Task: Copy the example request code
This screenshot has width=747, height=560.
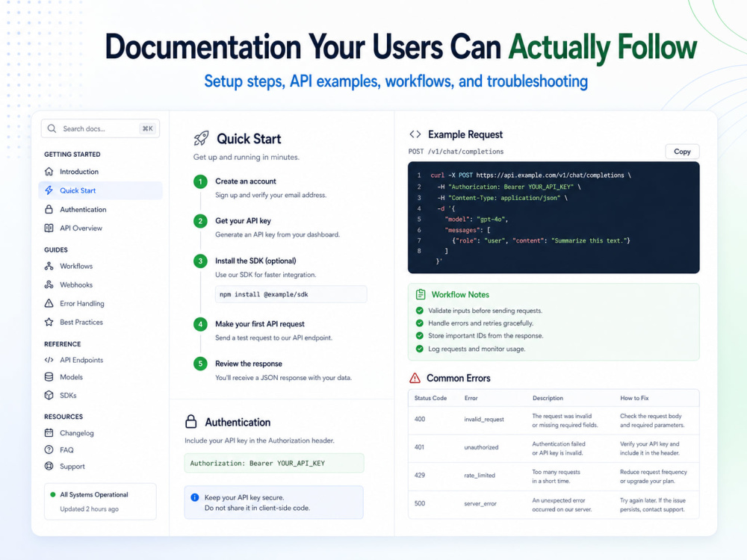Action: 682,152
